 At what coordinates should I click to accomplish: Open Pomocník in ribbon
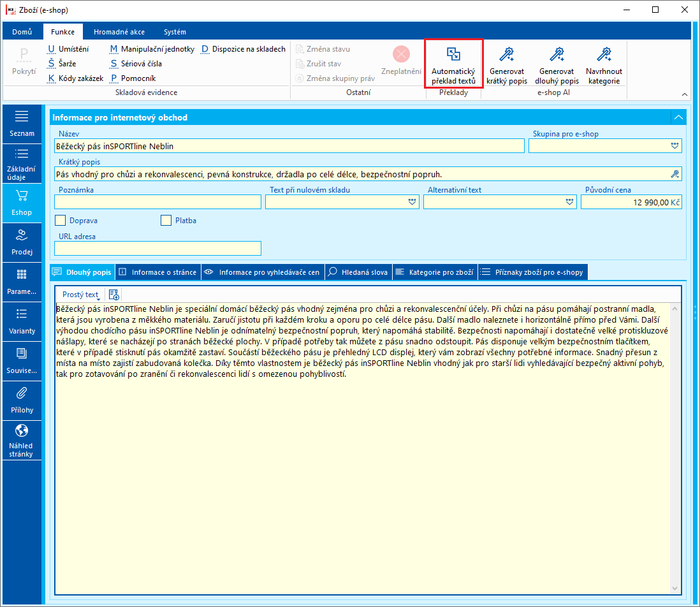[x=133, y=78]
